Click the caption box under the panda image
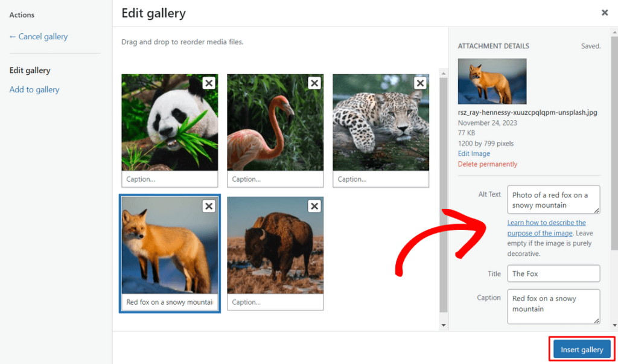 click(169, 179)
